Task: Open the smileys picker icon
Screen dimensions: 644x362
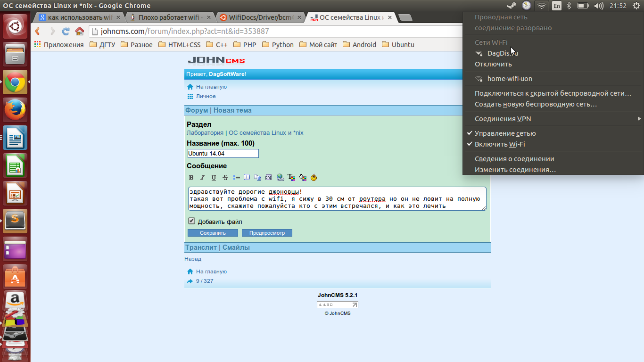Action: click(314, 178)
